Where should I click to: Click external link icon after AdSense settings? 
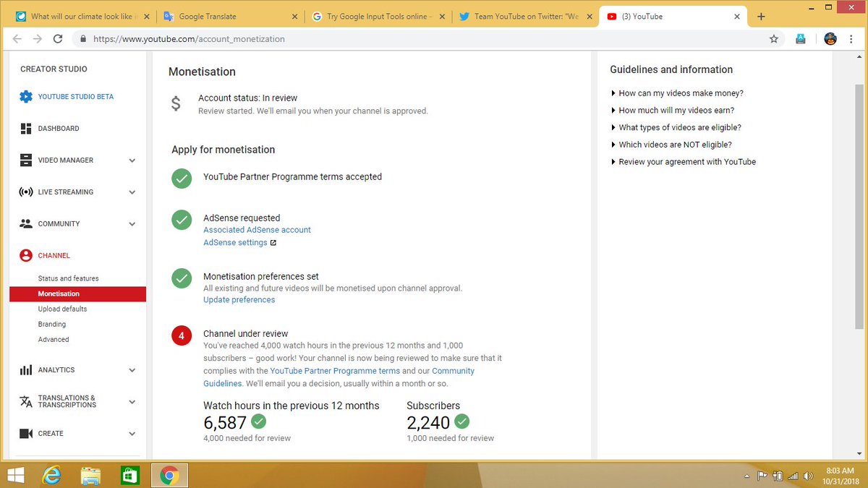pos(273,243)
